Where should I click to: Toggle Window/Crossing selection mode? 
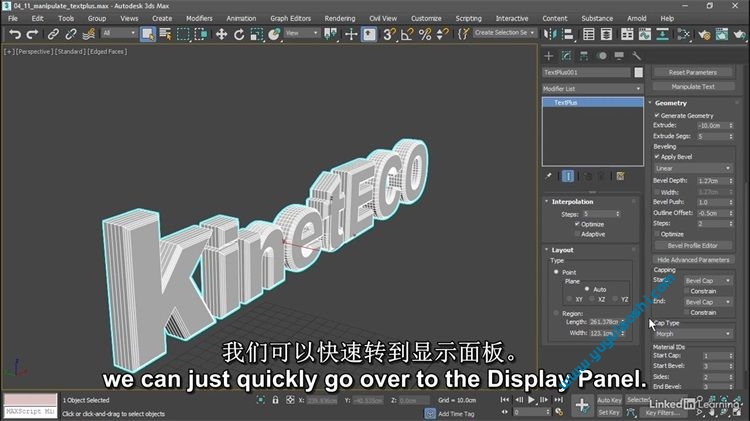[x=201, y=34]
